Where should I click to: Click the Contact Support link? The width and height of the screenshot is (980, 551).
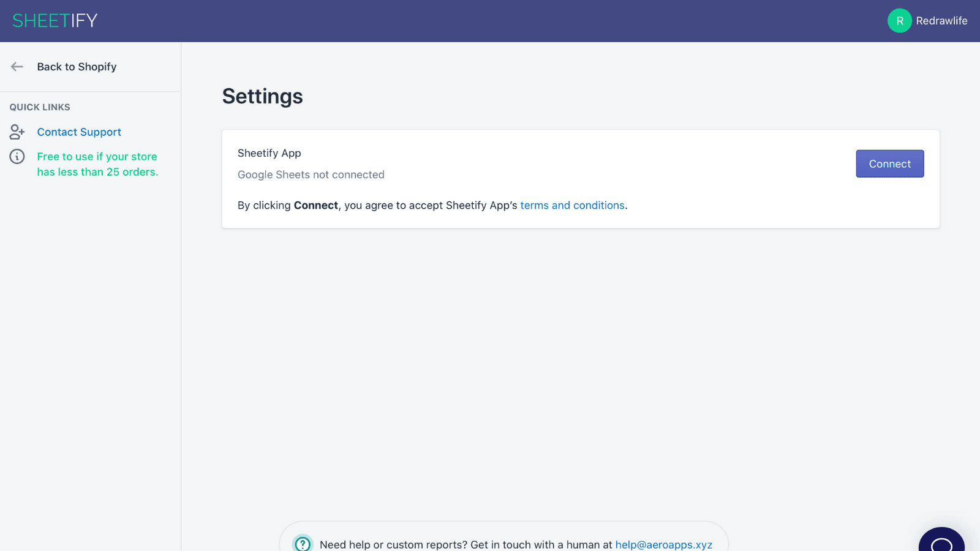click(79, 132)
